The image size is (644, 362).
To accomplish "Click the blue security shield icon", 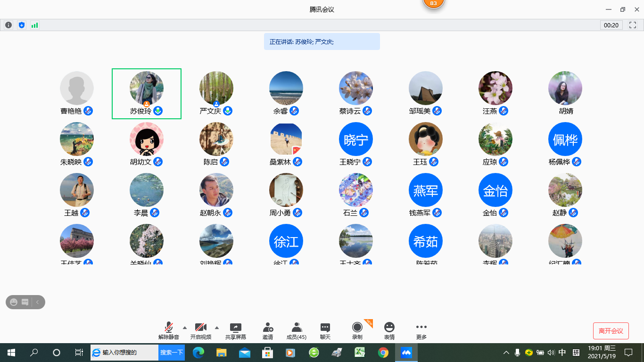I will click(x=21, y=25).
